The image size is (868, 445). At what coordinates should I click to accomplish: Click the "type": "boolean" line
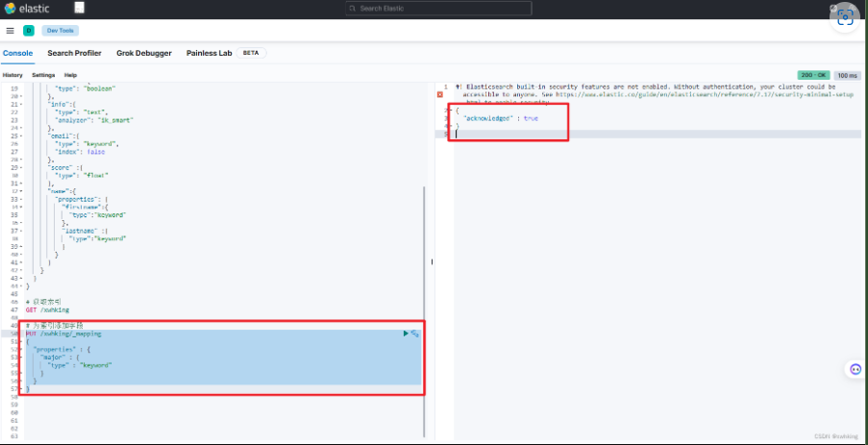86,88
